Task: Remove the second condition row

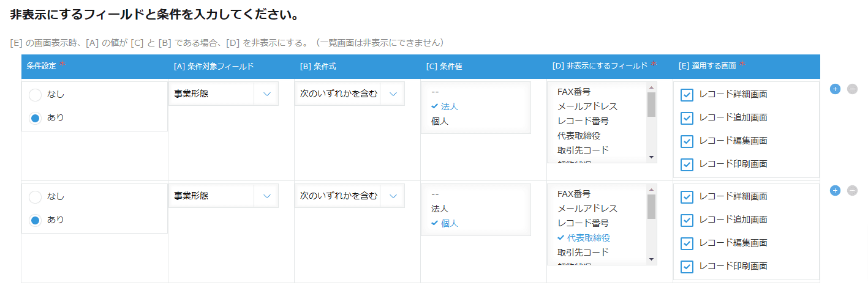Action: pos(852,191)
